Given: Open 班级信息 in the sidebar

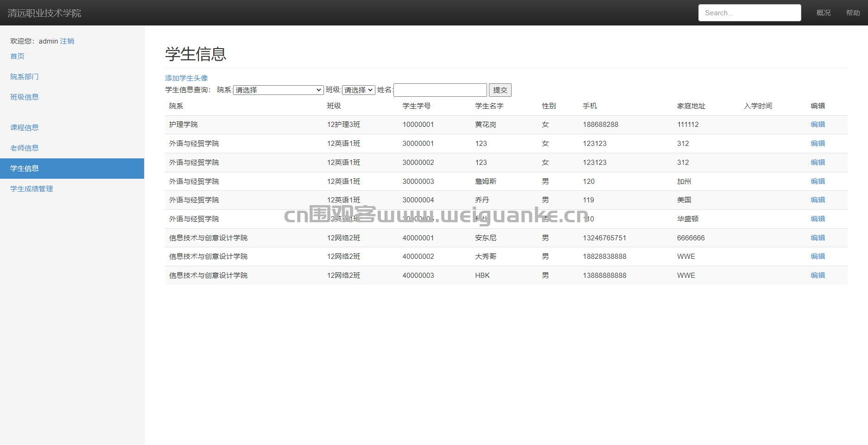Looking at the screenshot, I should [25, 97].
